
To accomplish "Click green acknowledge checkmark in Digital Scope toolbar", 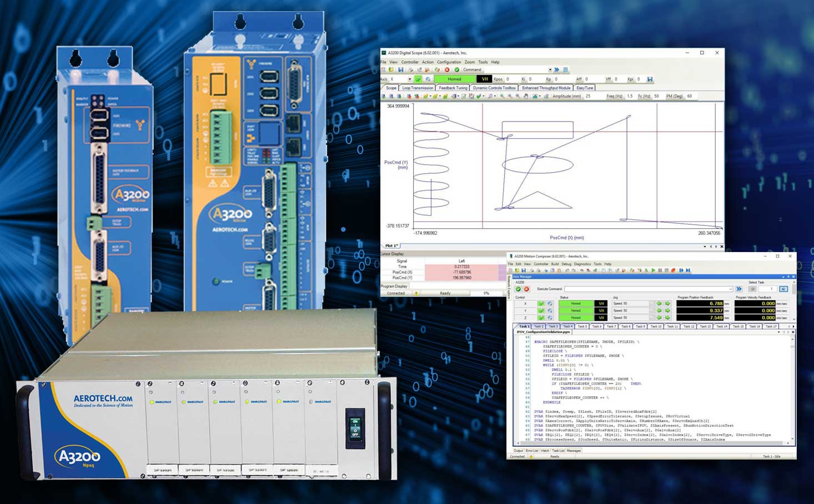I will (x=457, y=69).
